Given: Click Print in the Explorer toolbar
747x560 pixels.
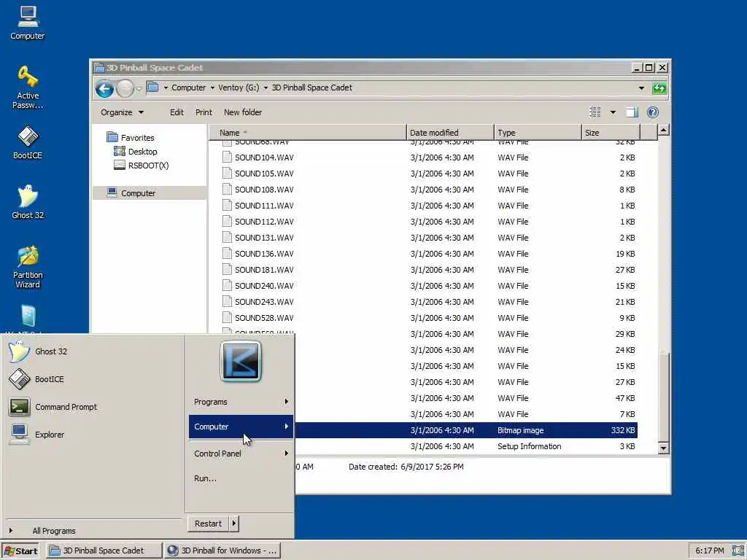Looking at the screenshot, I should pyautogui.click(x=204, y=112).
